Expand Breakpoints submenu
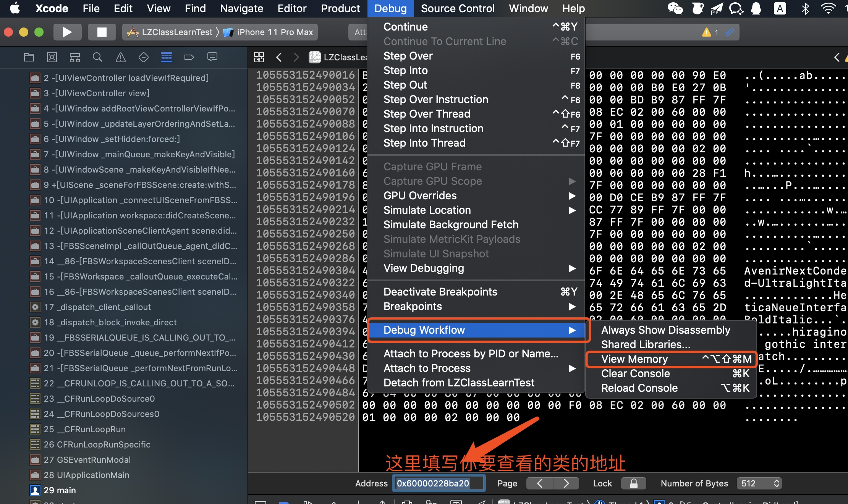The width and height of the screenshot is (848, 504). pyautogui.click(x=476, y=306)
